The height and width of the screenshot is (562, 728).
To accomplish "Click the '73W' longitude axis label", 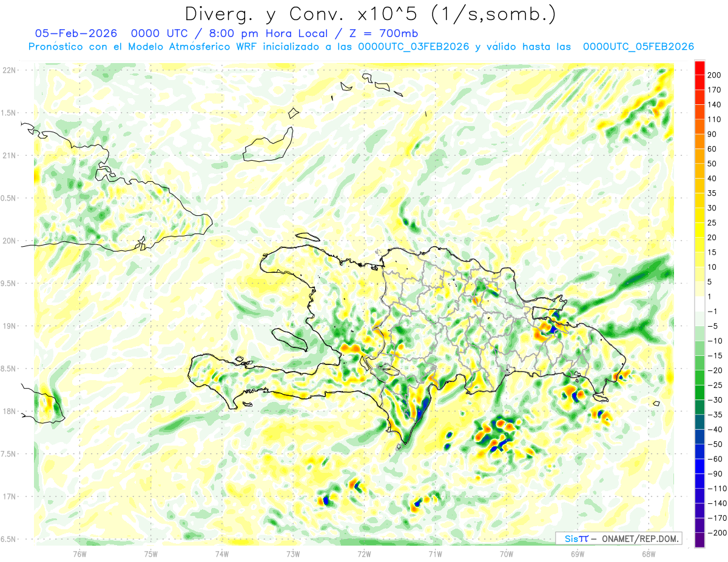I will (293, 554).
